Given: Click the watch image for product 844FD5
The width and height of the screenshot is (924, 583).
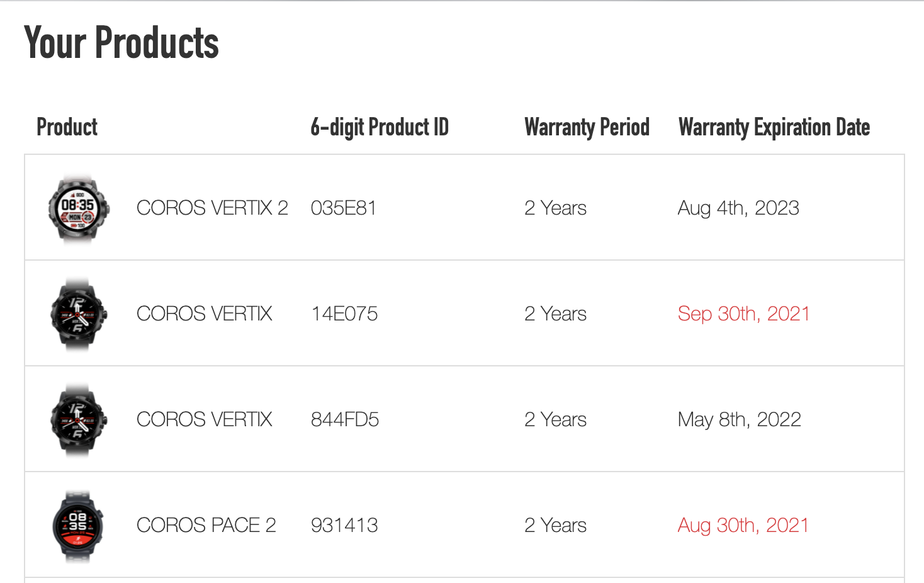Looking at the screenshot, I should tap(79, 420).
